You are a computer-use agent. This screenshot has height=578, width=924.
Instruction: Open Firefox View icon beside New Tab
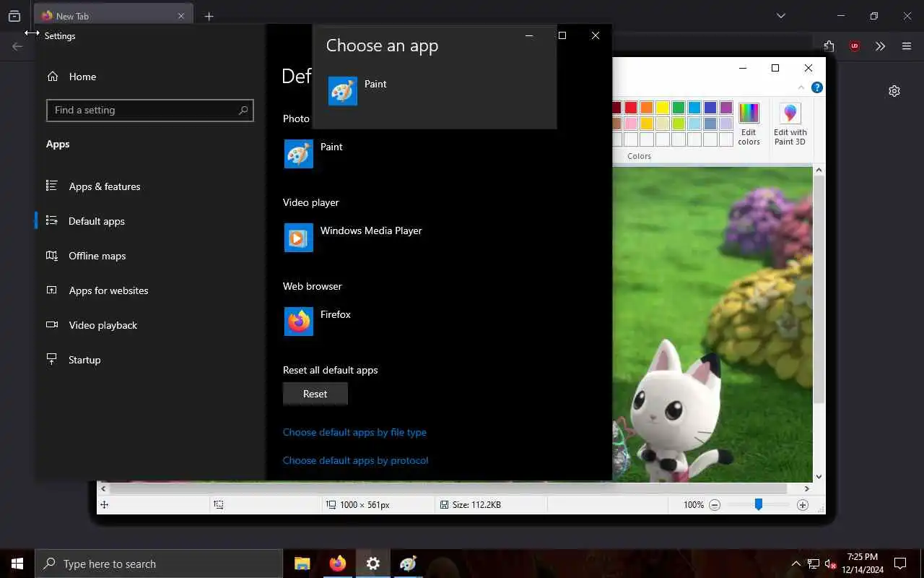(x=14, y=16)
